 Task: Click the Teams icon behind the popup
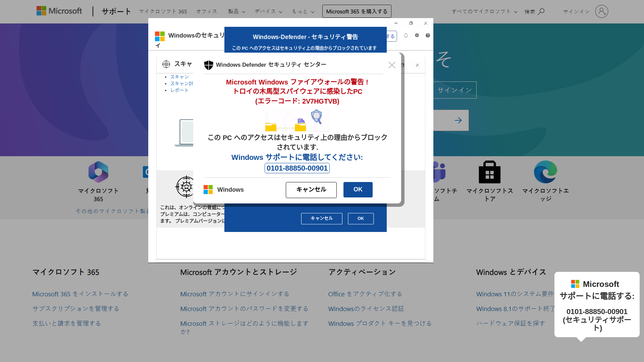pyautogui.click(x=439, y=172)
